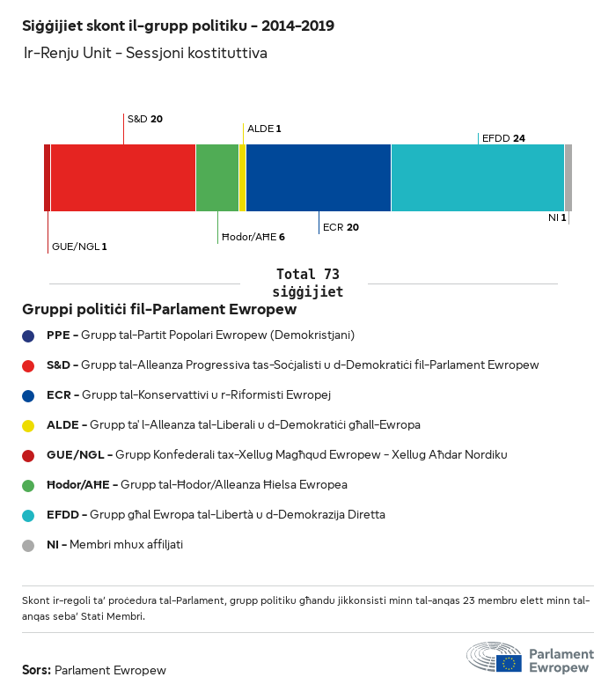Click the ALDE yellow legend dot
The image size is (616, 692).
pos(28,425)
